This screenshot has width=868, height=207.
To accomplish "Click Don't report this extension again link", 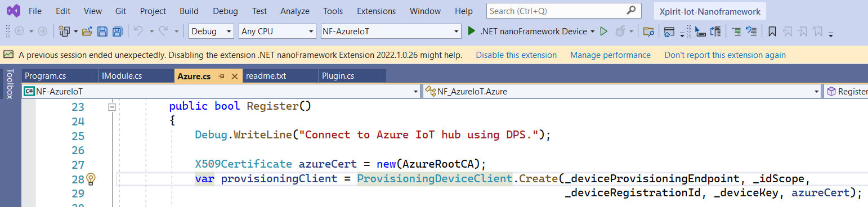I will 725,55.
